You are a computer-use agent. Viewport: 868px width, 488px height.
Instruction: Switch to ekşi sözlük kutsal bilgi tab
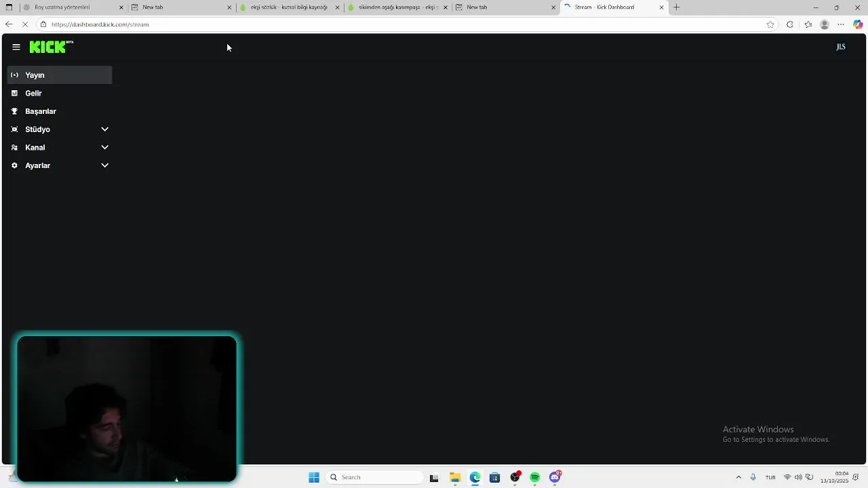point(290,7)
